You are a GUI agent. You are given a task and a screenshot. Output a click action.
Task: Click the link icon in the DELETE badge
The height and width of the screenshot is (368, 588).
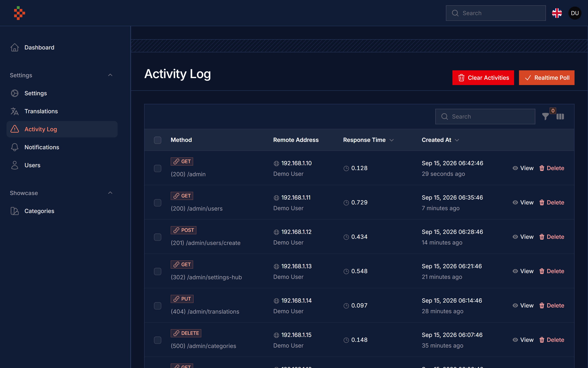tap(176, 333)
